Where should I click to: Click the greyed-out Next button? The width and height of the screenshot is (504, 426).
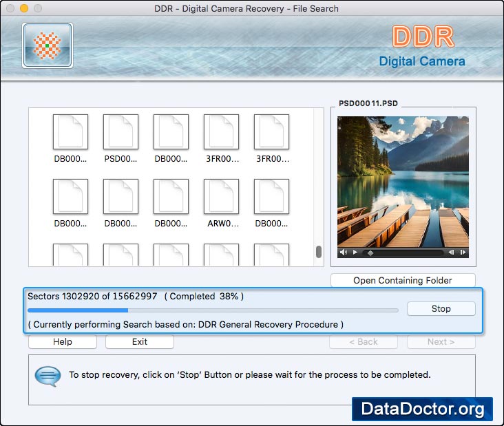441,341
